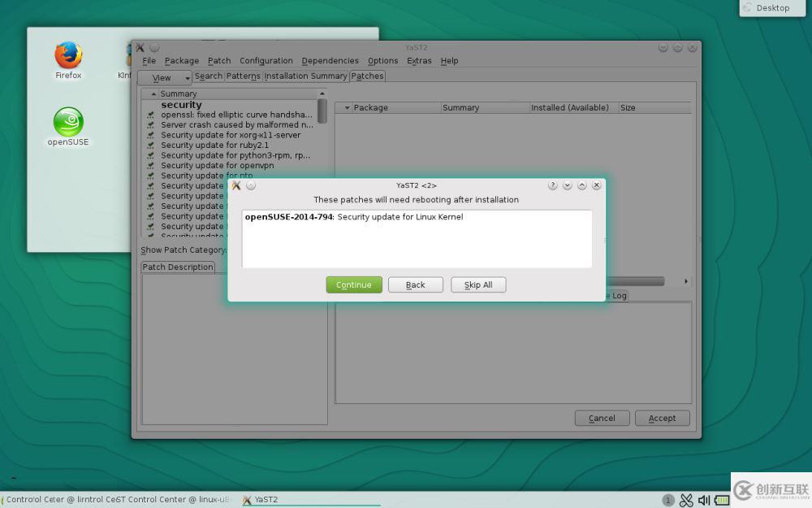This screenshot has height=508, width=812.
Task: Select 'Security update for xorg-x11-server' row
Action: point(231,135)
